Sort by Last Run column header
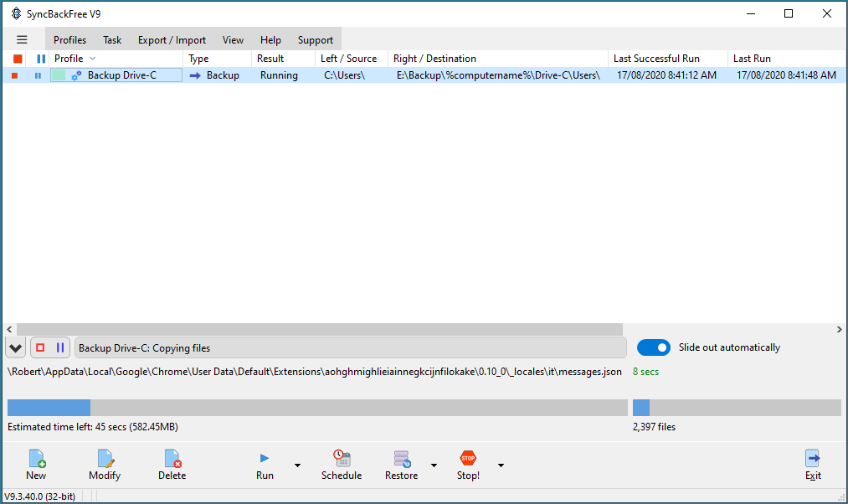This screenshot has width=848, height=504. (787, 59)
